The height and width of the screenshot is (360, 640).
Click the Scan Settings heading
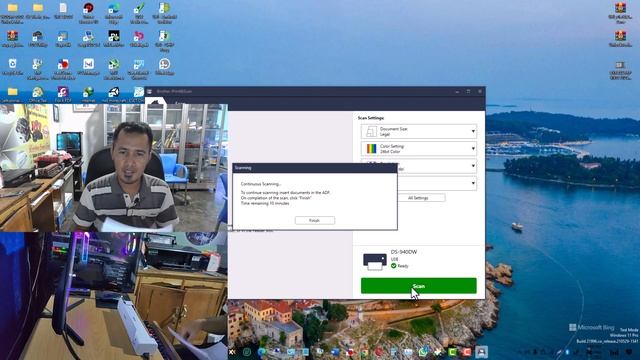(371, 118)
